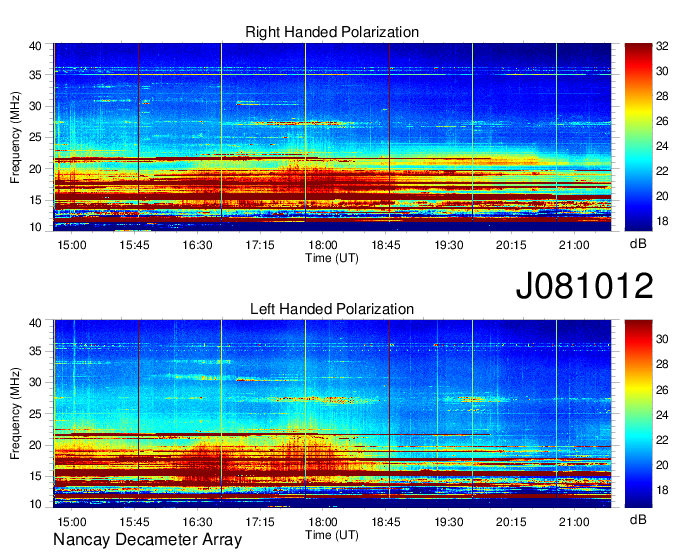Click the 18:45 time tick of the right-handed plot
The height and width of the screenshot is (552, 680).
(386, 245)
